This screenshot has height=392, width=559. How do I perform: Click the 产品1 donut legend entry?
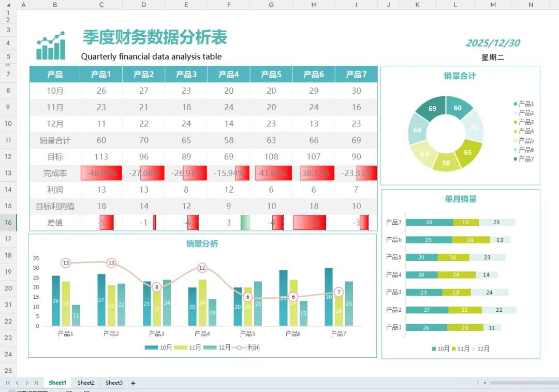click(524, 104)
